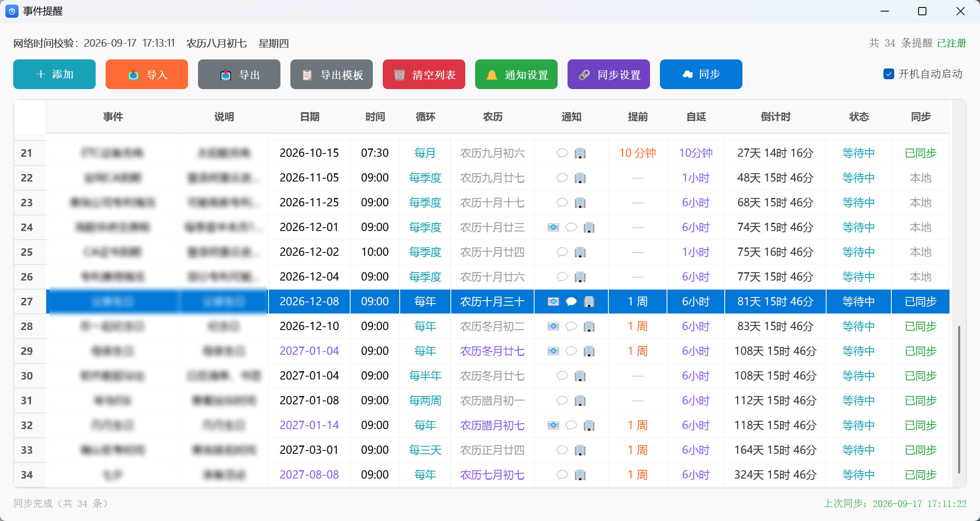
Task: Click the email icon in row 29
Action: point(553,351)
